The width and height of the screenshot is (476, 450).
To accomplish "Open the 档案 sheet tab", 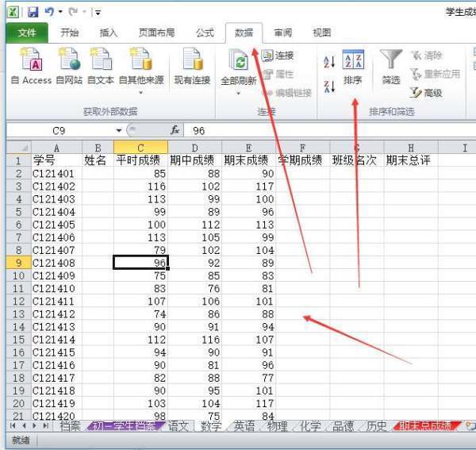I will point(71,426).
